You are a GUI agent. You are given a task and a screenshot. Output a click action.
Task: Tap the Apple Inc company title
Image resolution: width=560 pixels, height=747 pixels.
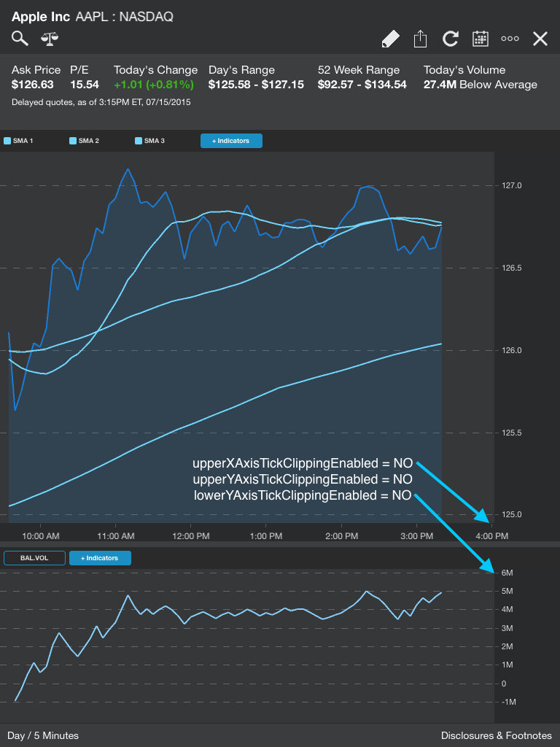click(41, 17)
